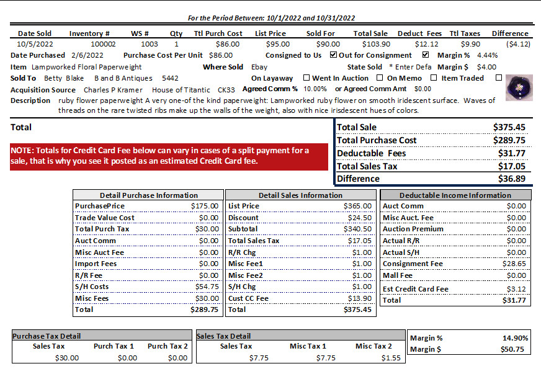The height and width of the screenshot is (392, 541).
Task: Select the Total Purch Tax value $30.00
Action: (x=207, y=229)
